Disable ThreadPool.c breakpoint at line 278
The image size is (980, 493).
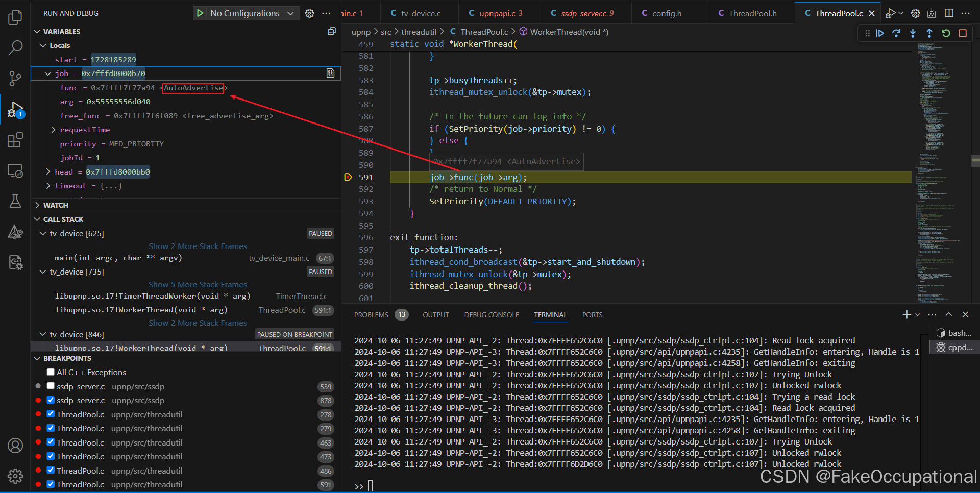point(51,414)
